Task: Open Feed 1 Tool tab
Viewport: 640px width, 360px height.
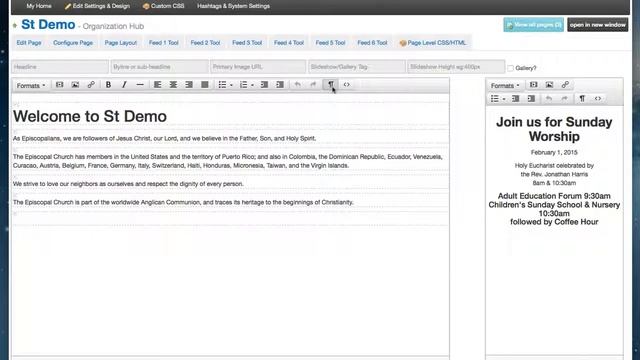Action: click(x=164, y=43)
